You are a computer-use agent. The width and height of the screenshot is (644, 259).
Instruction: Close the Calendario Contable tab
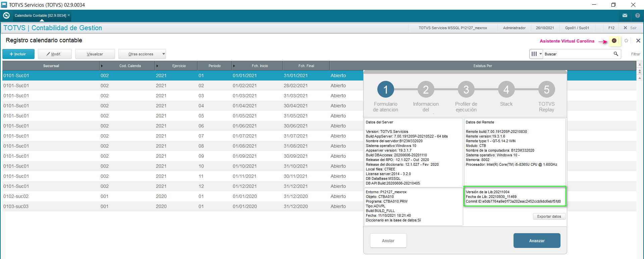69,15
